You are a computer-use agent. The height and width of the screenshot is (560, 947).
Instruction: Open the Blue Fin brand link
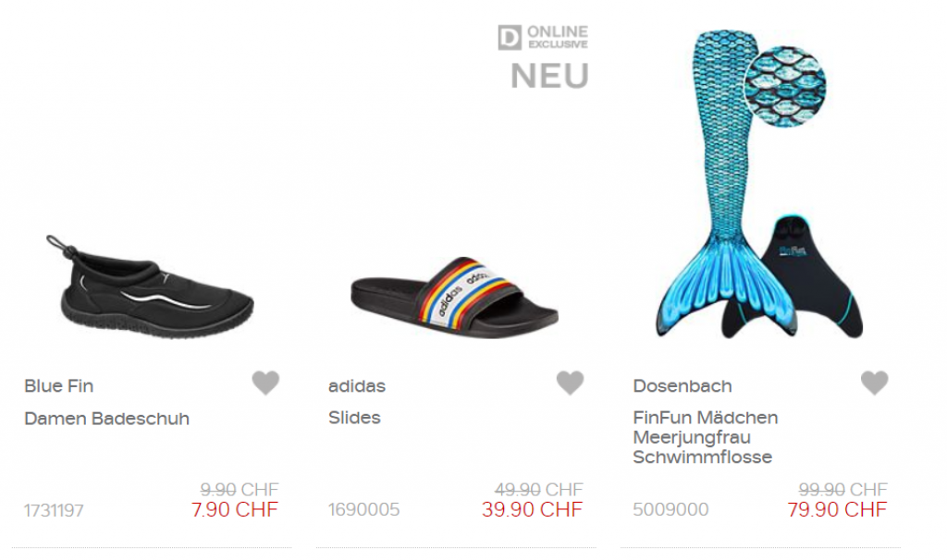tap(58, 386)
